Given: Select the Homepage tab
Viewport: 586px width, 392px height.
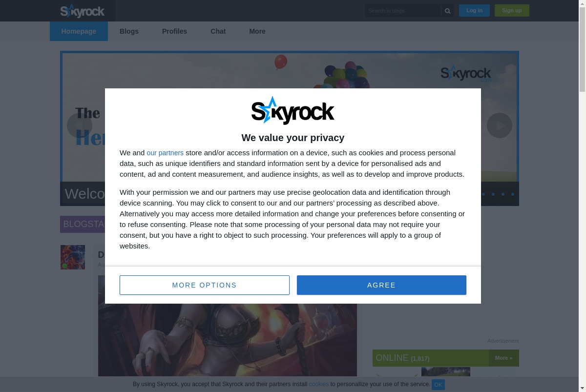Looking at the screenshot, I should [79, 31].
